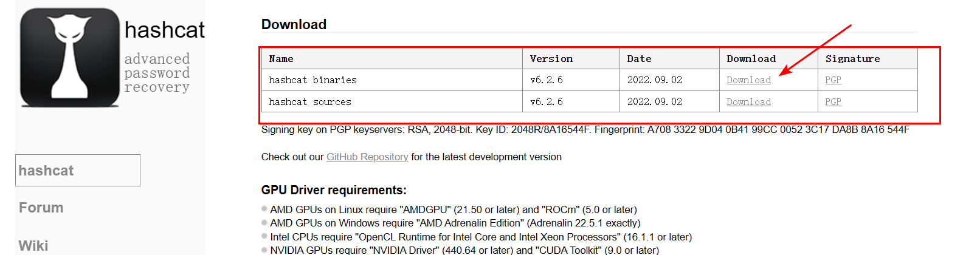The height and width of the screenshot is (255, 980).
Task: Click the advanced password recovery tagline
Action: pyautogui.click(x=157, y=73)
